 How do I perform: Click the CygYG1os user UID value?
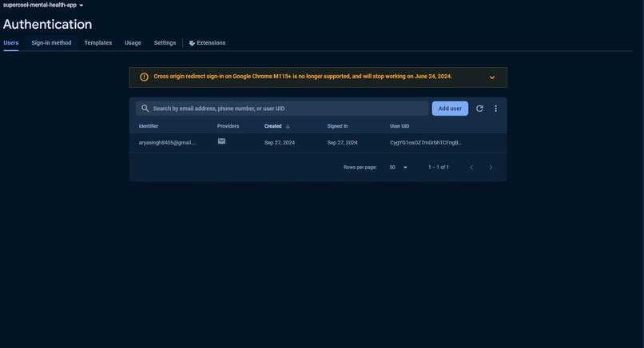click(x=426, y=142)
